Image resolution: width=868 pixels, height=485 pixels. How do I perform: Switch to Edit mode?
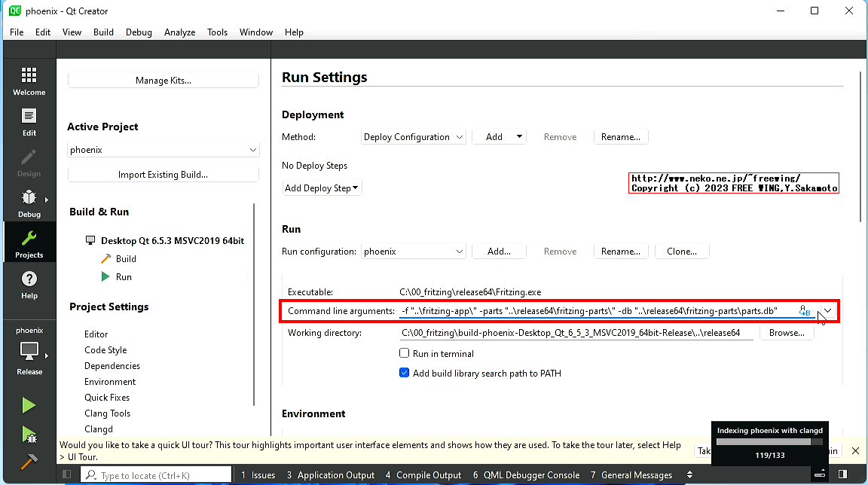29,122
